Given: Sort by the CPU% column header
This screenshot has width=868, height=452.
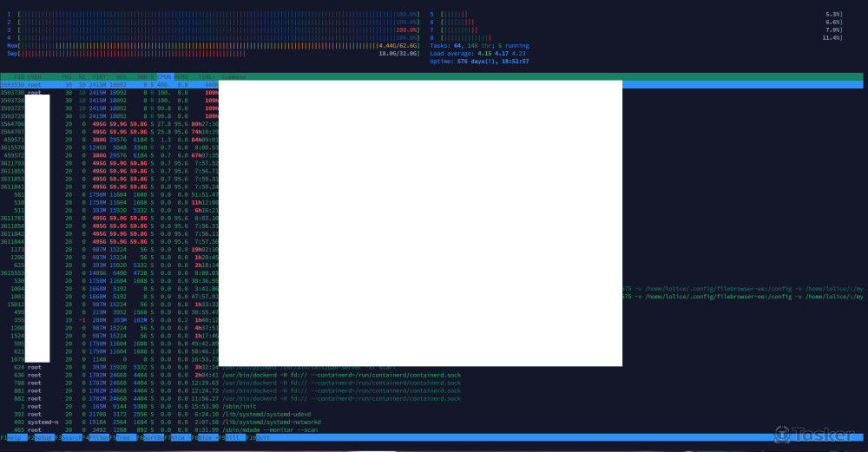Looking at the screenshot, I should 165,76.
